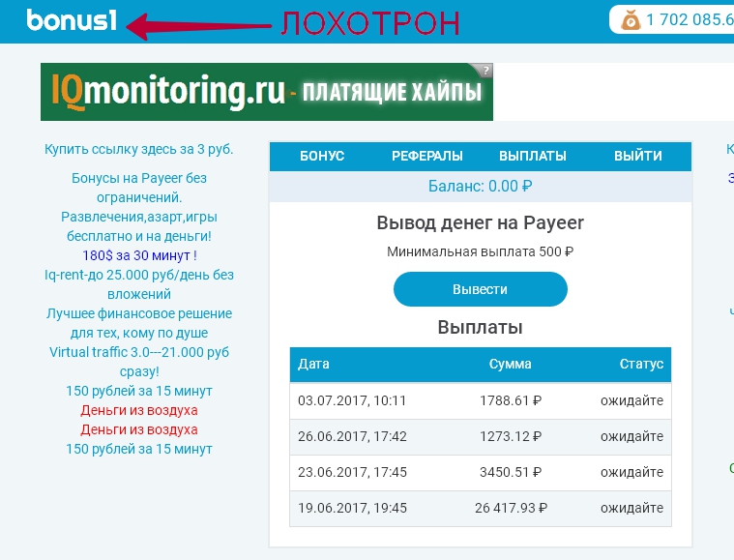Click the 'Вывод денег на Payeer' heading
This screenshot has height=560, width=734.
click(481, 222)
